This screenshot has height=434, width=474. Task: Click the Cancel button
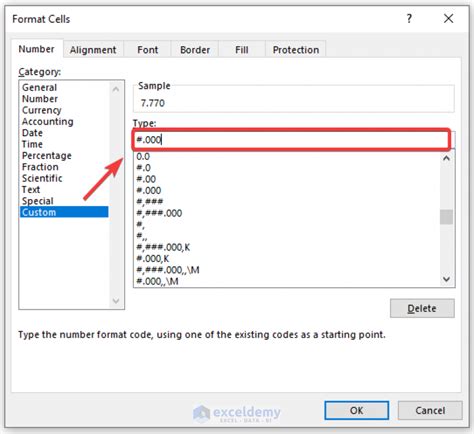430,410
